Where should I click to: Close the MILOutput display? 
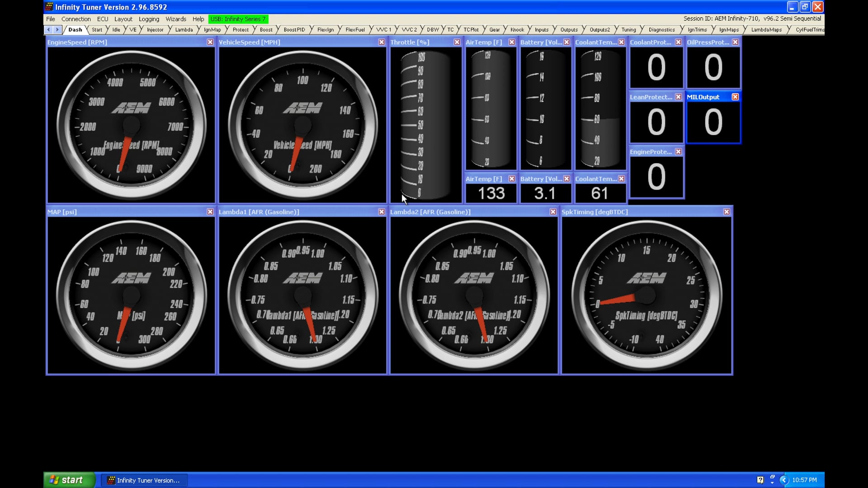(735, 96)
